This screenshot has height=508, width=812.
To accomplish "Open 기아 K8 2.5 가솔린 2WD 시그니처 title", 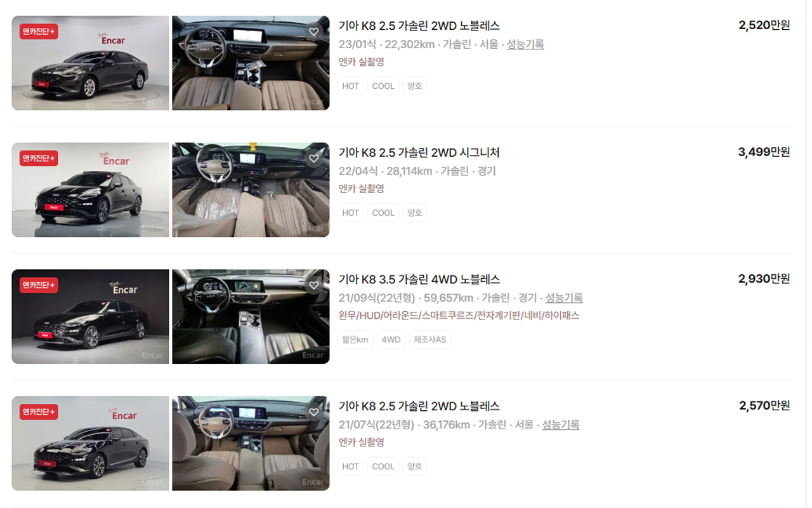I will tap(419, 152).
